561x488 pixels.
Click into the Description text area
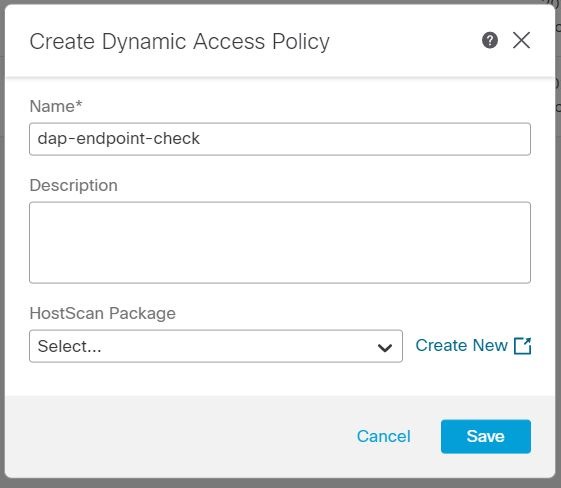click(280, 243)
